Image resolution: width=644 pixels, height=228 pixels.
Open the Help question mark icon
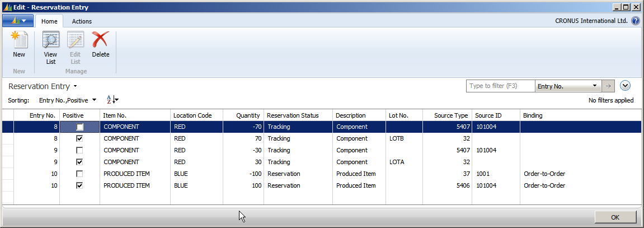(x=636, y=21)
